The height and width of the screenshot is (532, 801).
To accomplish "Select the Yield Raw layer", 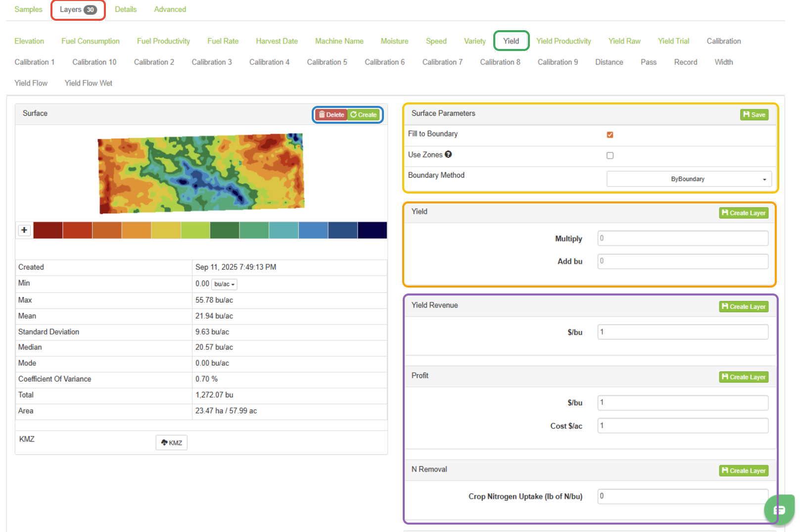I will [624, 41].
